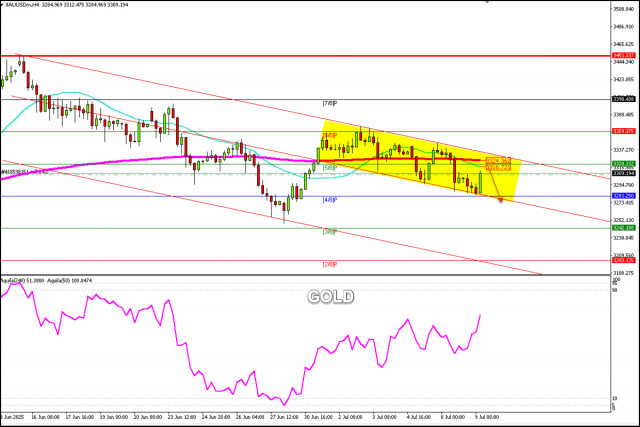Click the red [2/8]P level label
The image size is (640, 427).
pos(330,265)
